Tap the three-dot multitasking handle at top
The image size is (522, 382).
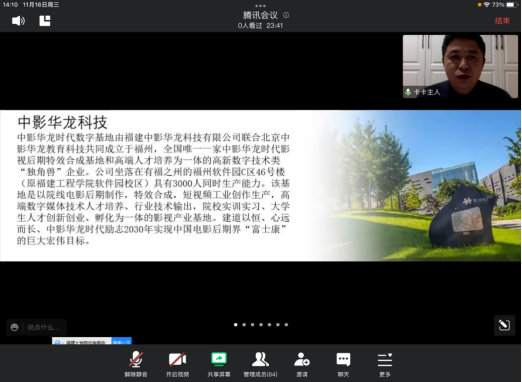pyautogui.click(x=260, y=6)
